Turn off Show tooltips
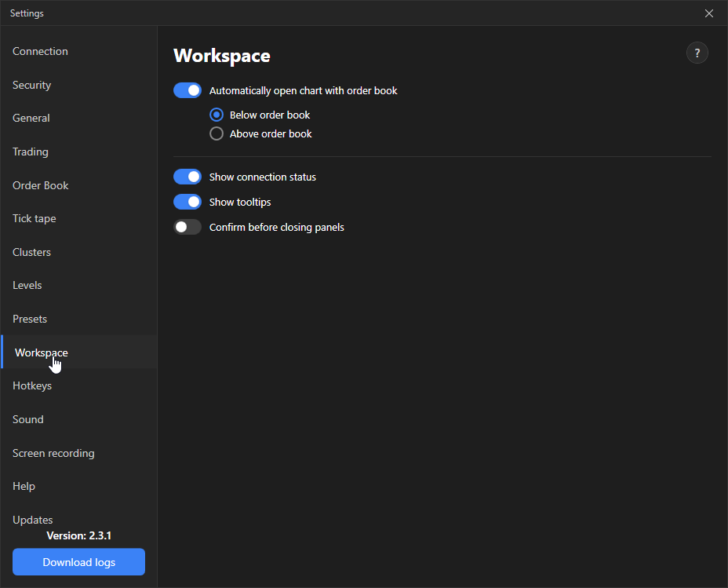The height and width of the screenshot is (588, 728). [187, 202]
